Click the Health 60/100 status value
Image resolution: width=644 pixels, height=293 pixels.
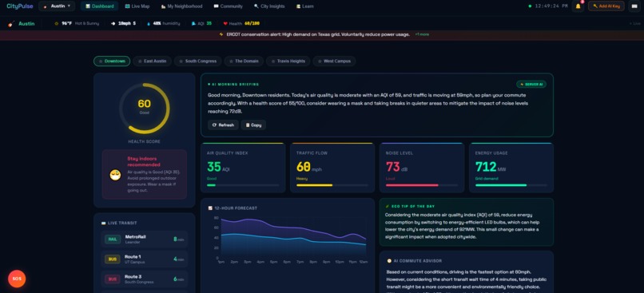(x=252, y=24)
